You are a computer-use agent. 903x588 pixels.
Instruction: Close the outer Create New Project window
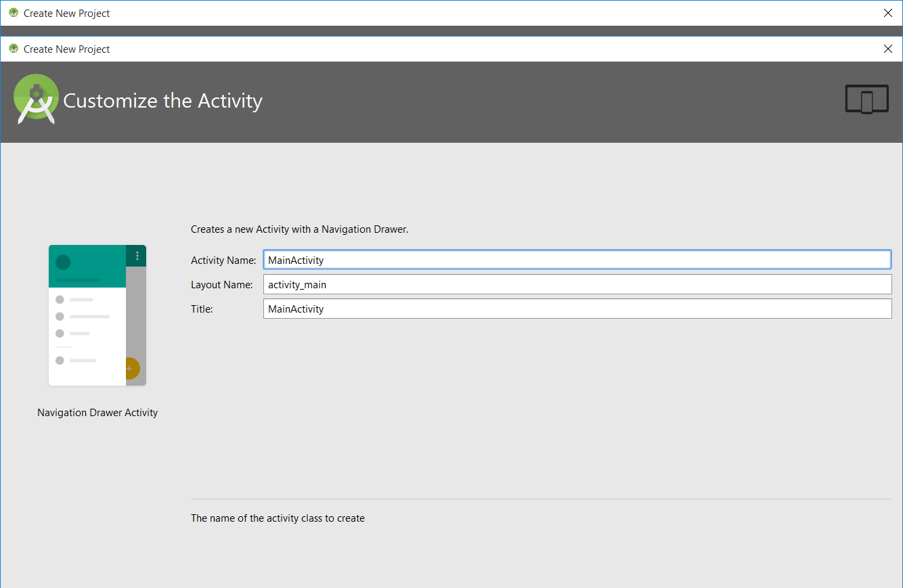tap(888, 13)
